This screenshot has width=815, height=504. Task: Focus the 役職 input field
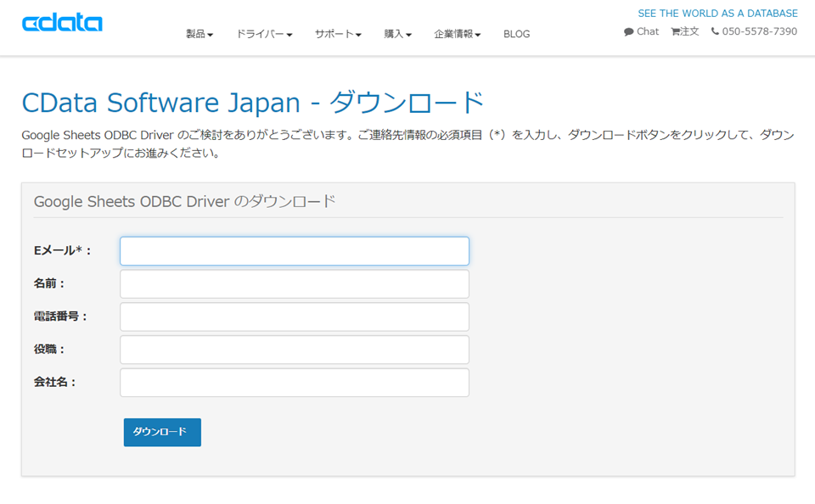coord(295,350)
